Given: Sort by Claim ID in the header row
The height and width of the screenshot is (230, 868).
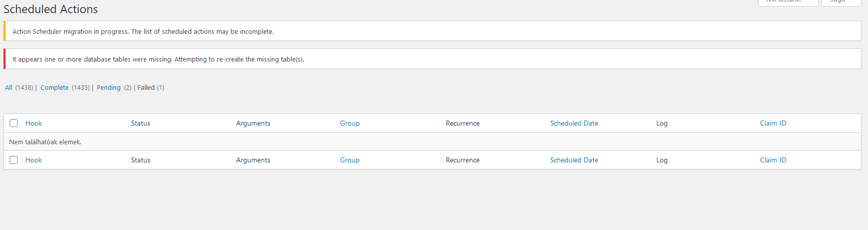Looking at the screenshot, I should 773,123.
